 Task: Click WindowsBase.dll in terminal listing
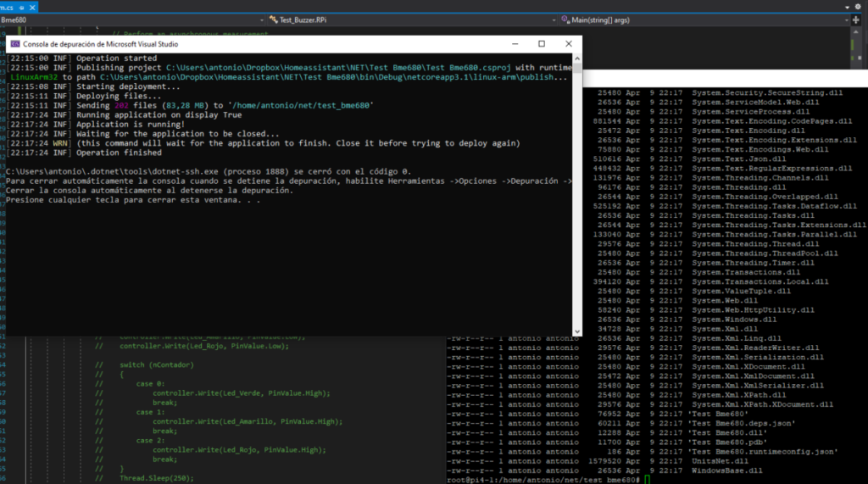726,470
